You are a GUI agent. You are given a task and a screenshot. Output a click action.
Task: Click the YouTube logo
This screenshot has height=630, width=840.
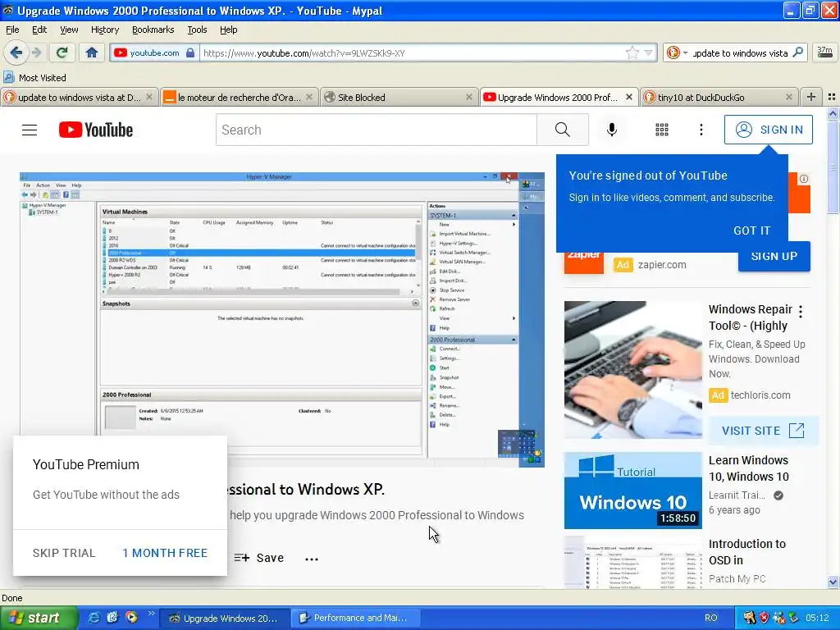point(96,130)
